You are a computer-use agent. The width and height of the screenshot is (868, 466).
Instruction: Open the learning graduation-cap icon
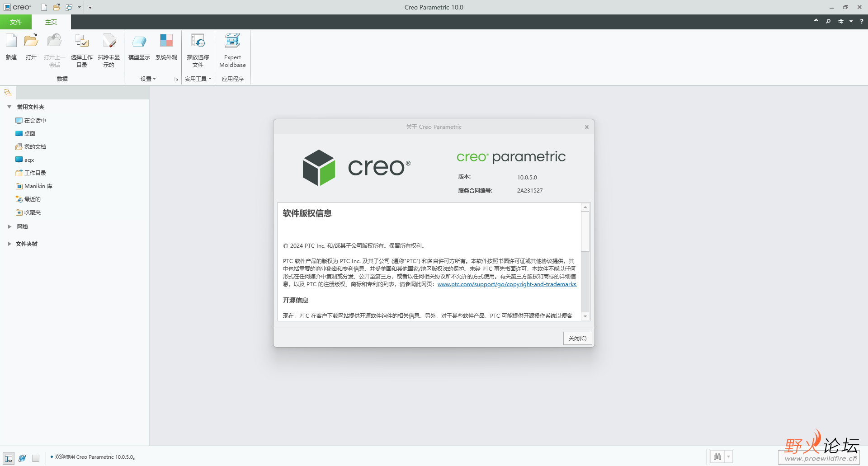click(x=841, y=21)
